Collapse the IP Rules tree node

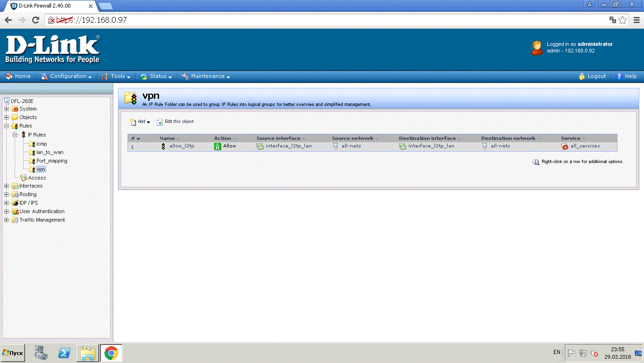(x=15, y=135)
